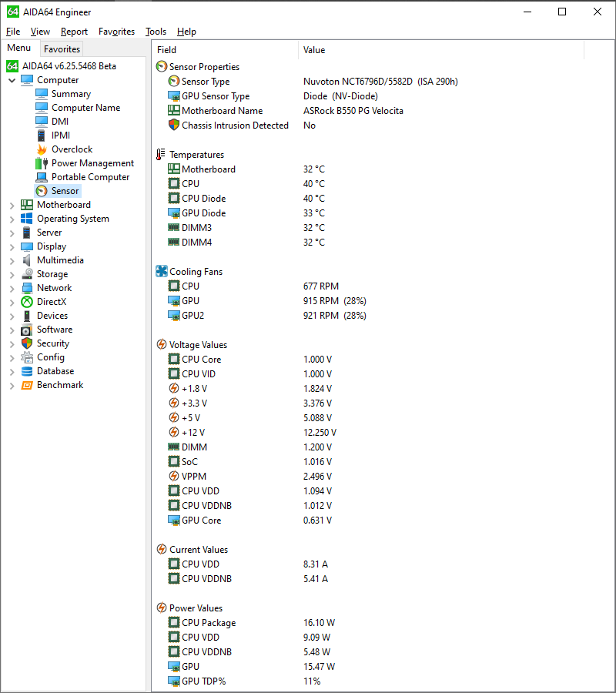Select Summary in the tree
Image resolution: width=616 pixels, height=693 pixels.
[71, 94]
